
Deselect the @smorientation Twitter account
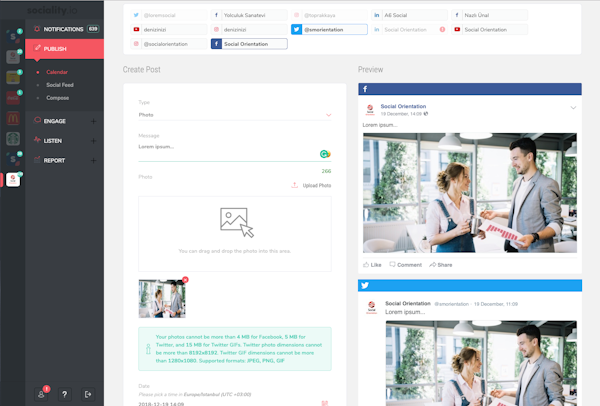click(329, 29)
